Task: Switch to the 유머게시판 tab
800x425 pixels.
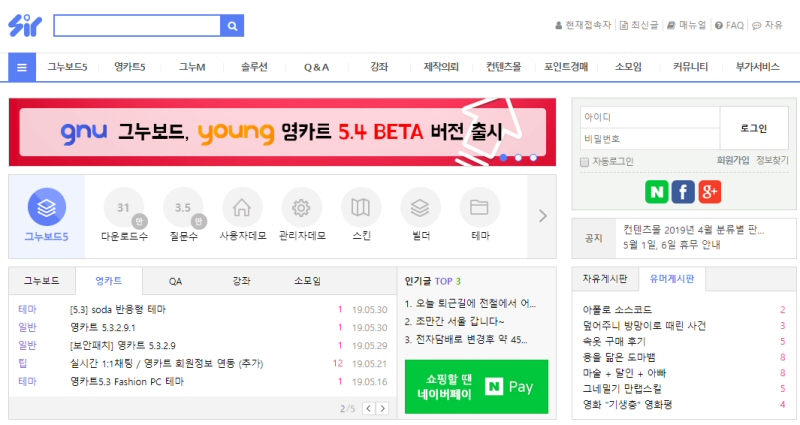Action: [x=672, y=279]
